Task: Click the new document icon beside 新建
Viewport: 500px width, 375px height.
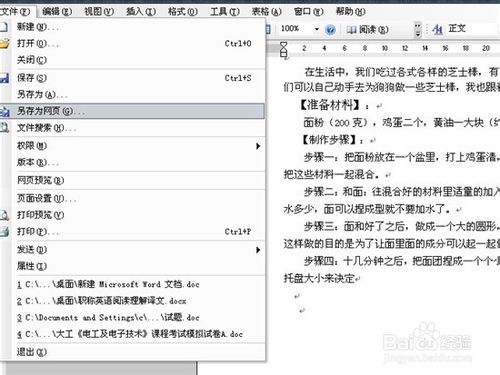Action: (4, 27)
